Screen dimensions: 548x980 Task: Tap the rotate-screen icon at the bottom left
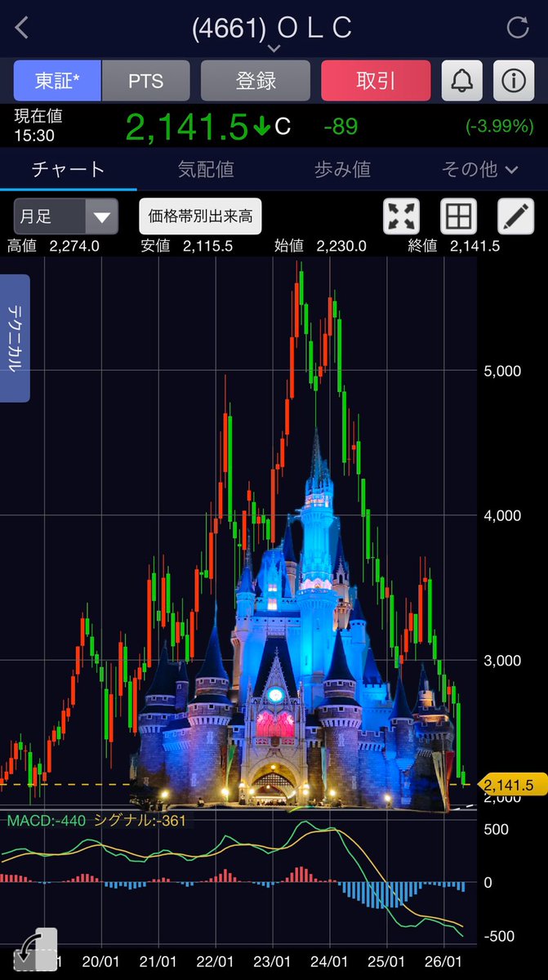36,950
